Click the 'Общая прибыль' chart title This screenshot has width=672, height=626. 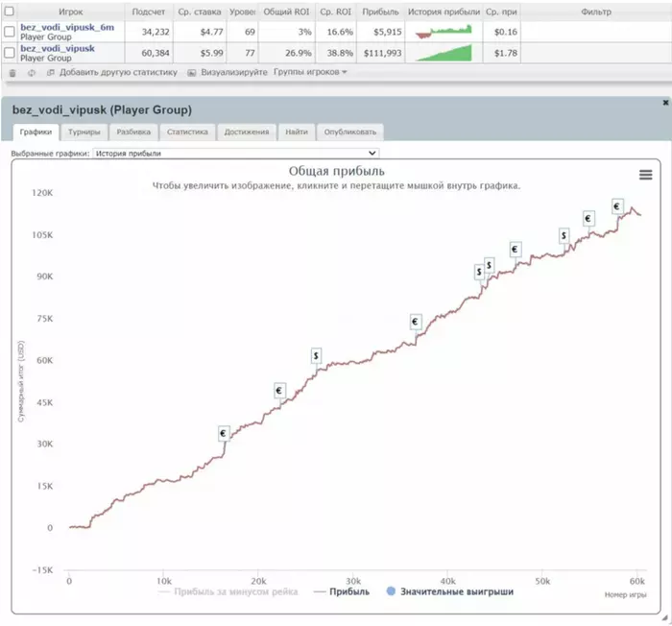tap(336, 171)
